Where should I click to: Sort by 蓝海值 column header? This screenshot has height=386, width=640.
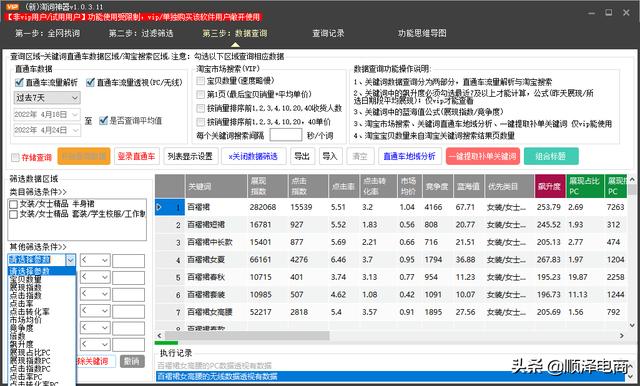click(468, 186)
